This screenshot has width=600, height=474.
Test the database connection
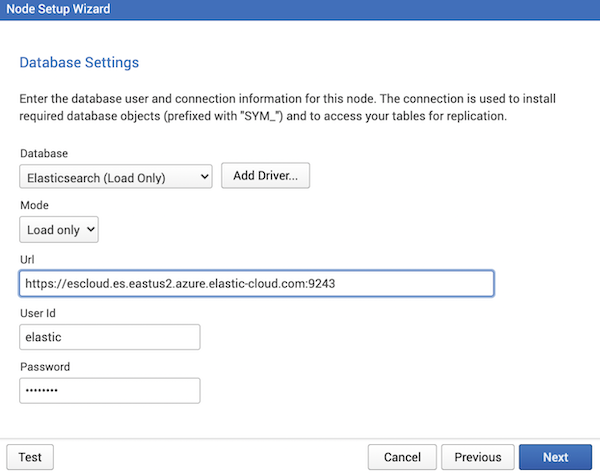point(30,457)
